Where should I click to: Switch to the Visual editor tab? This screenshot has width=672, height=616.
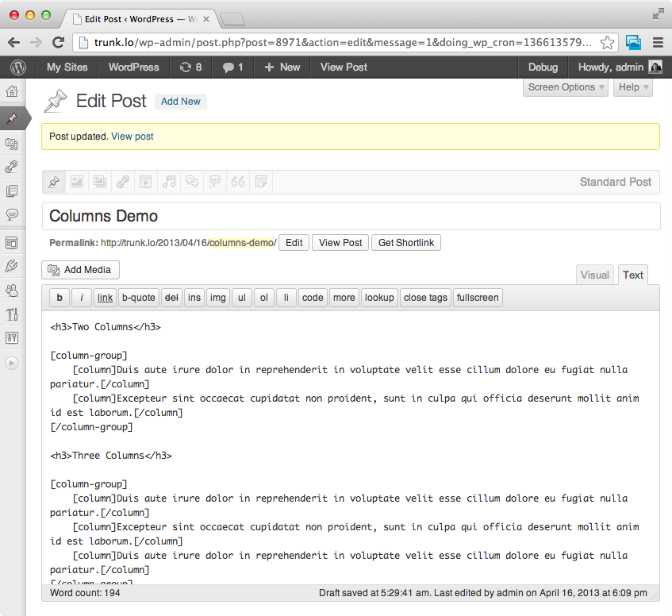(x=595, y=275)
